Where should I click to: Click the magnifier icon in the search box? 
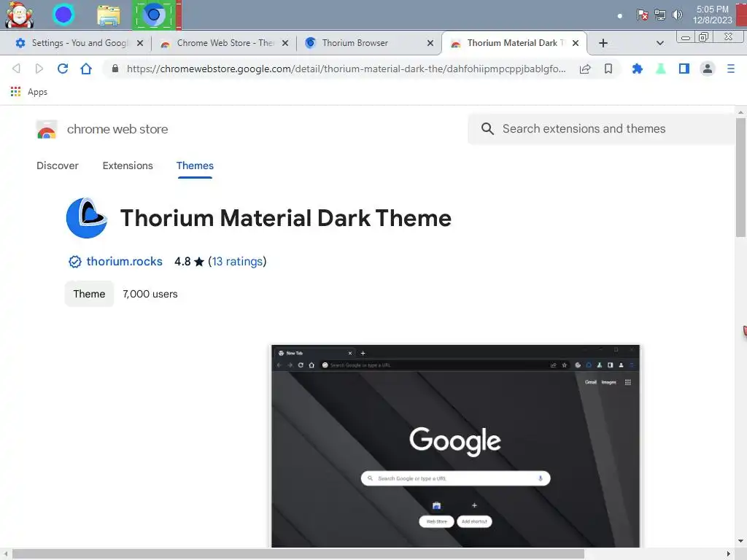tap(487, 128)
